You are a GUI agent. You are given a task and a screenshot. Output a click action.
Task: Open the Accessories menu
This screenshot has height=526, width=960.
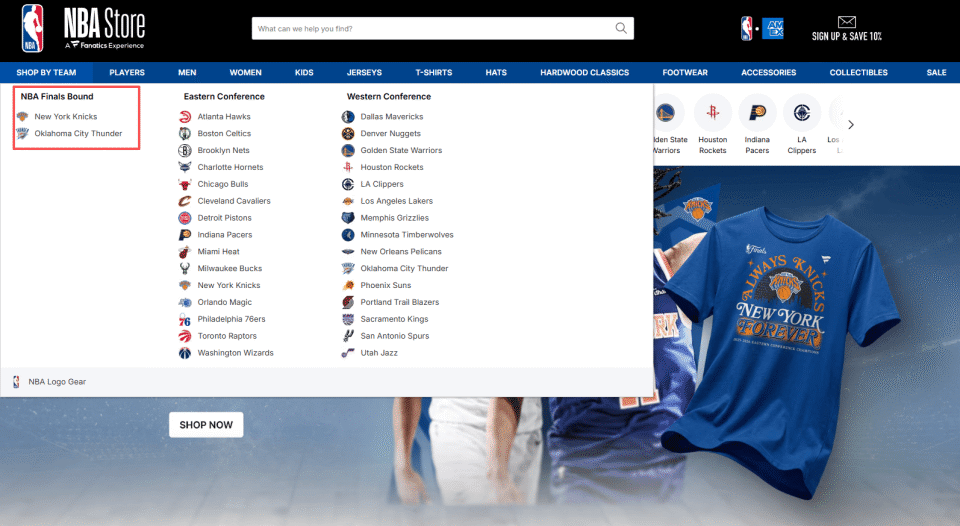pos(769,72)
